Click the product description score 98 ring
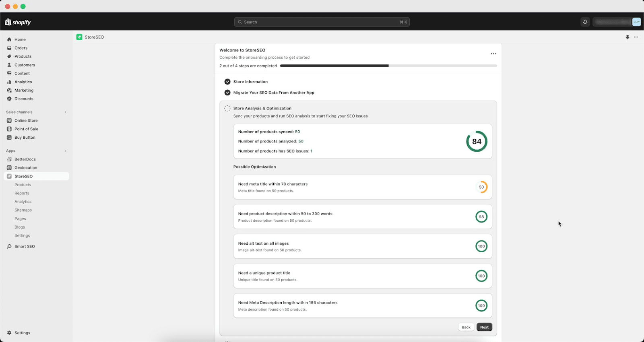 481,217
